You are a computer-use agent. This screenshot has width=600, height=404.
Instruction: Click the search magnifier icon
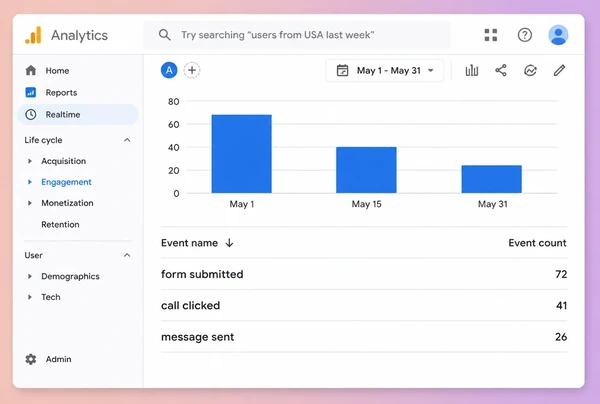(x=165, y=35)
